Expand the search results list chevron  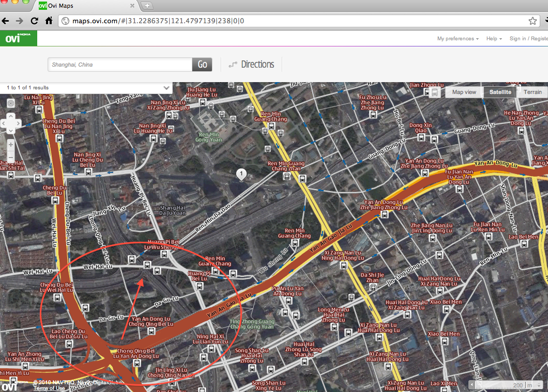[166, 88]
